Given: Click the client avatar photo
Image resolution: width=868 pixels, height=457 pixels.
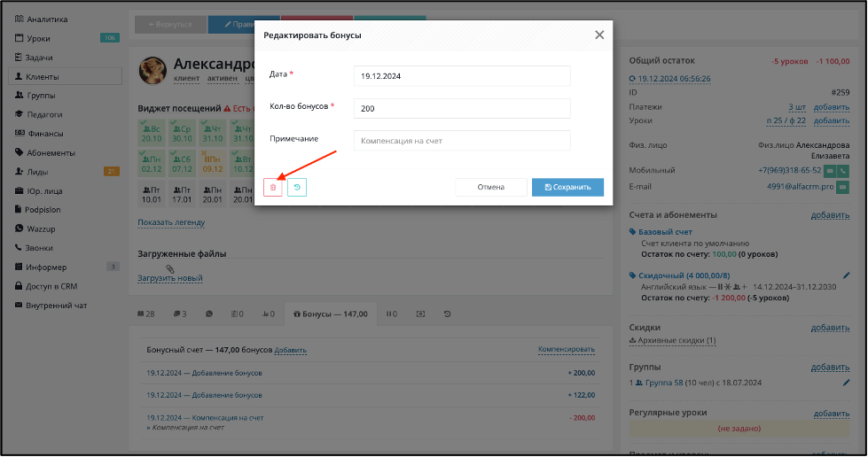Looking at the screenshot, I should (x=152, y=70).
